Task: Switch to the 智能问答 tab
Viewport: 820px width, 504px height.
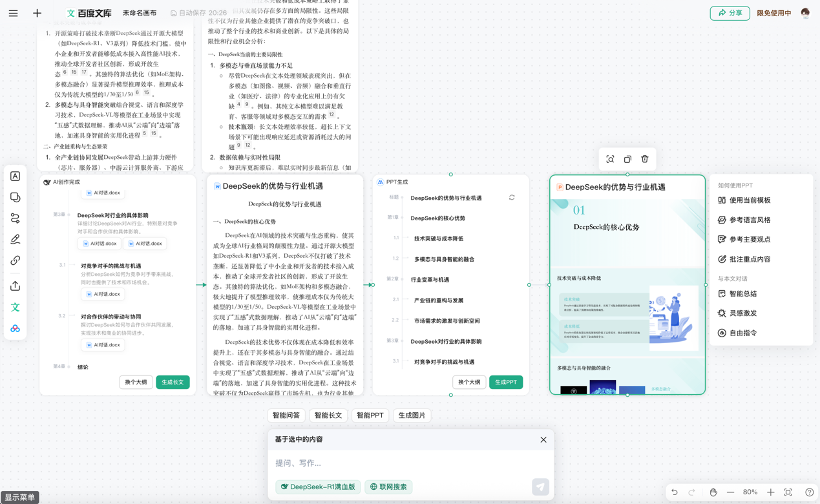Action: click(x=286, y=415)
